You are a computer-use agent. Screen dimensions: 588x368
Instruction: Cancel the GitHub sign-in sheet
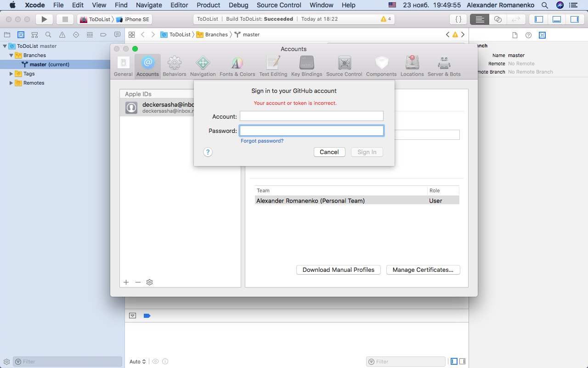pyautogui.click(x=329, y=152)
